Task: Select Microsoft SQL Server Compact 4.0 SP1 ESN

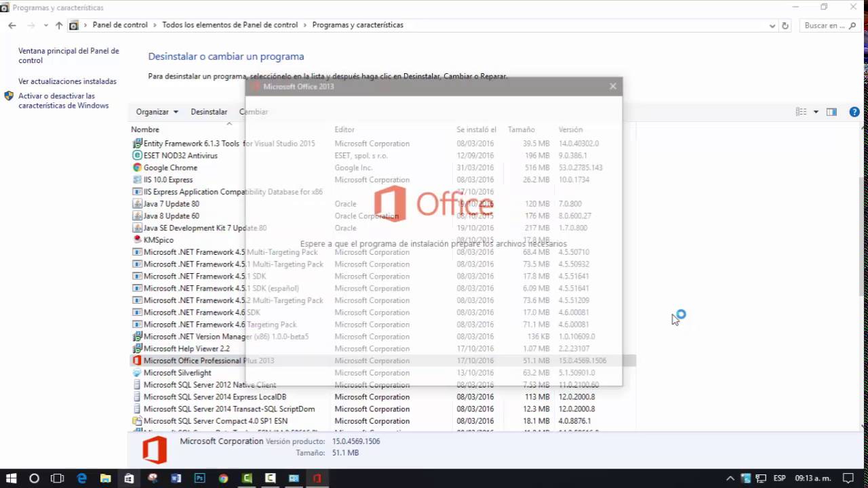Action: pos(383,421)
